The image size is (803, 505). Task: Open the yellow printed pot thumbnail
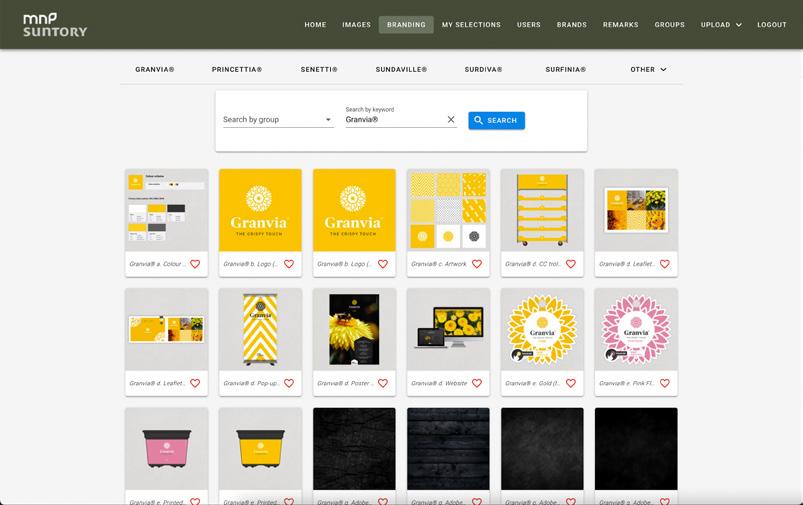260,449
